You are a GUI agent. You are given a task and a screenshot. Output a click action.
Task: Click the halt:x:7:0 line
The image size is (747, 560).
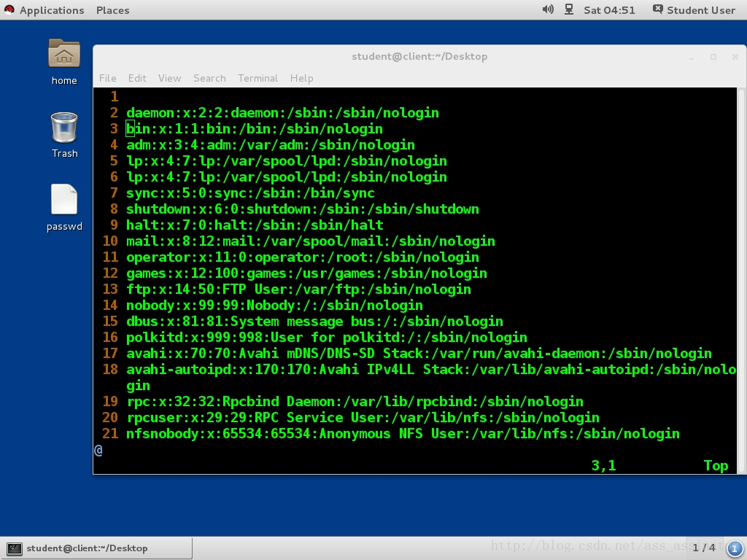[x=255, y=225]
